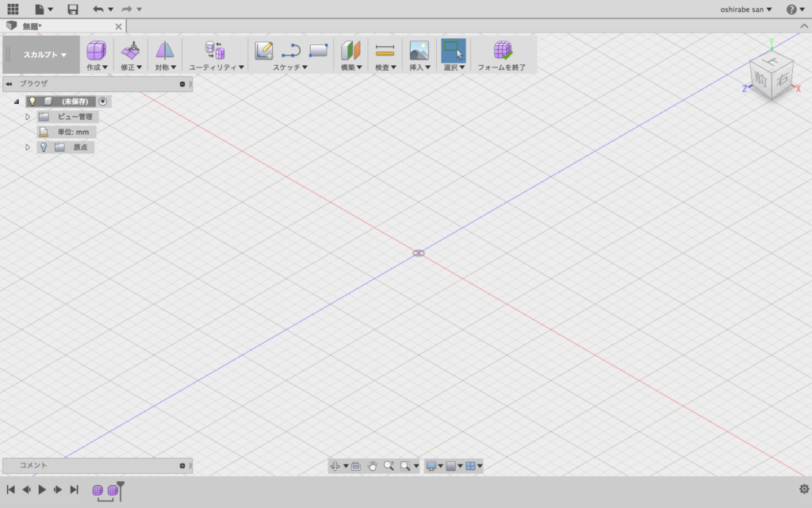Open the 作成 dropdown menu
Image resolution: width=812 pixels, height=508 pixels.
click(x=97, y=67)
